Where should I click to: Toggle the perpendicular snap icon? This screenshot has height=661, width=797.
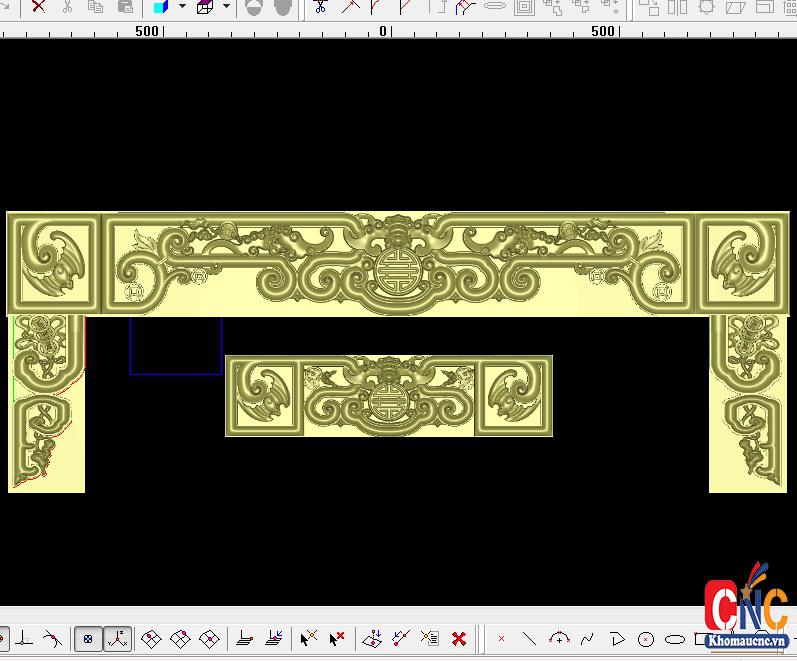click(24, 638)
